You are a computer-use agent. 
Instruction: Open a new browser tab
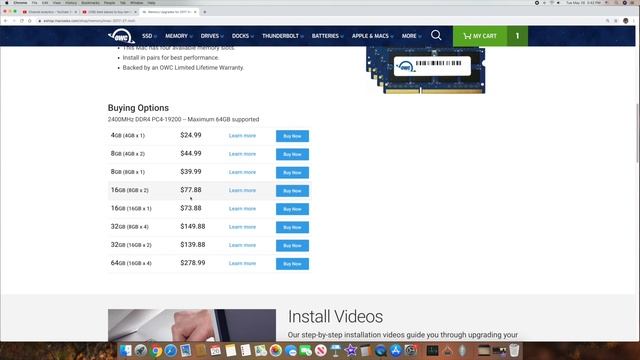[x=204, y=12]
